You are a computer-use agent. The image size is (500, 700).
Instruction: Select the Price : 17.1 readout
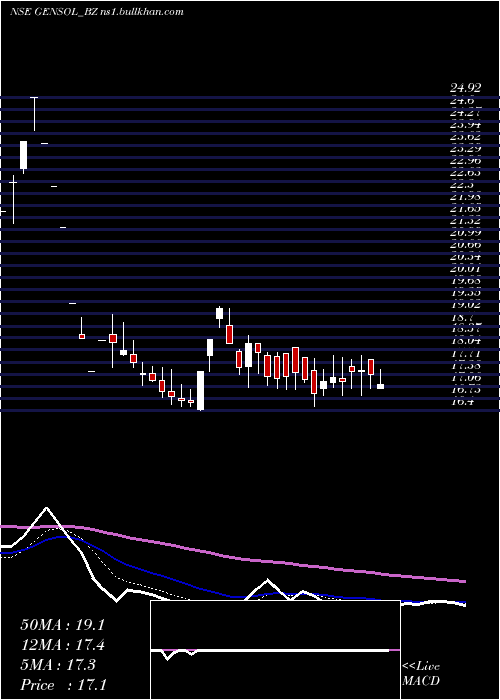[x=63, y=685]
